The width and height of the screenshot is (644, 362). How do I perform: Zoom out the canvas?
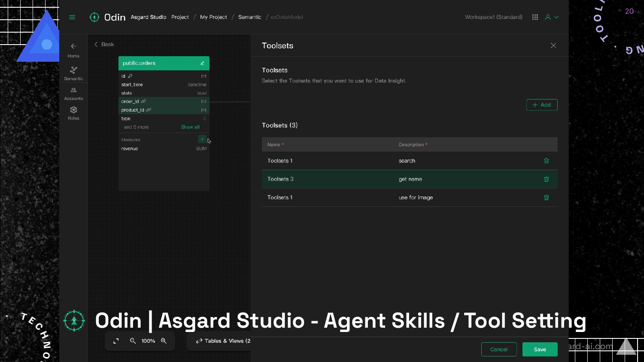click(133, 341)
